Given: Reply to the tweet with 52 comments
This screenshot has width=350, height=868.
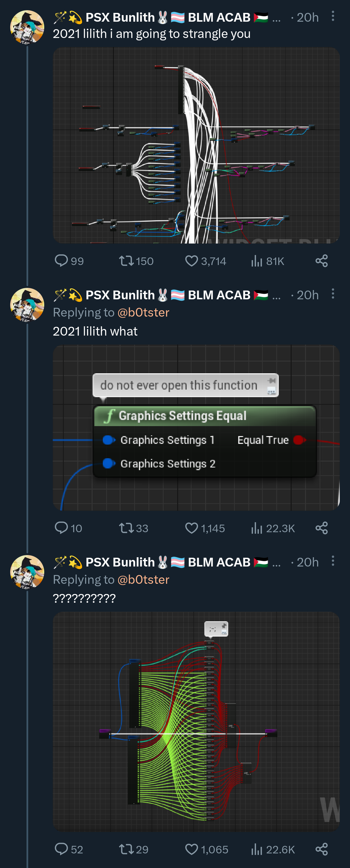Looking at the screenshot, I should 61,849.
